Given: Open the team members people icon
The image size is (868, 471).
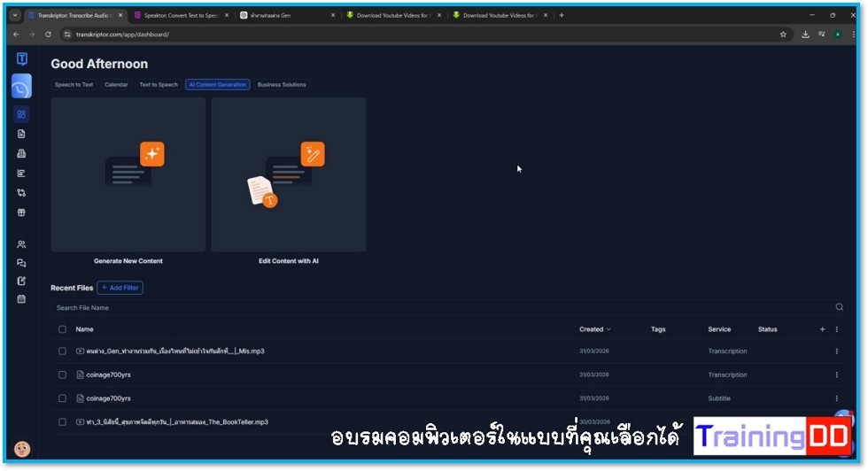Looking at the screenshot, I should click(21, 244).
